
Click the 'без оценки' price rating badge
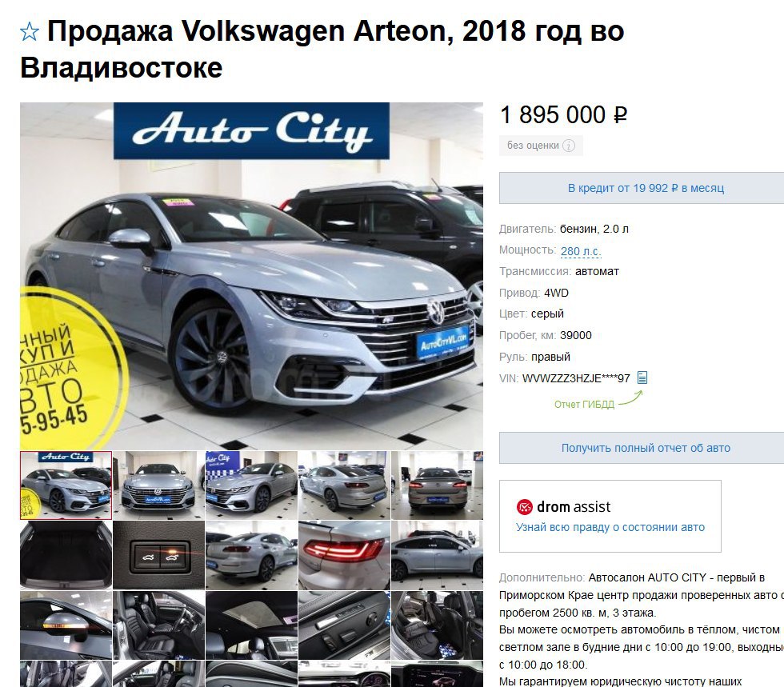pos(541,146)
